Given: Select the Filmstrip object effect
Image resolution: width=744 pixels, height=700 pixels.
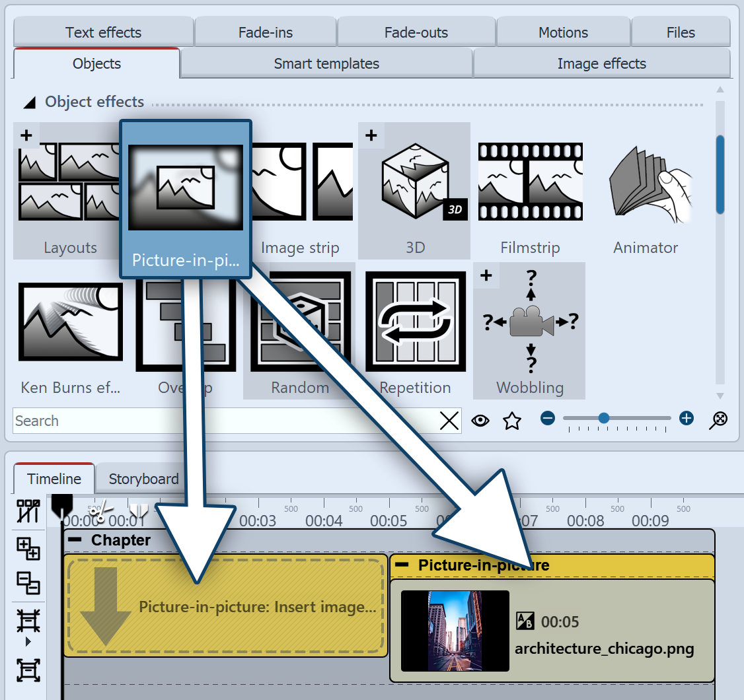Looking at the screenshot, I should (530, 192).
